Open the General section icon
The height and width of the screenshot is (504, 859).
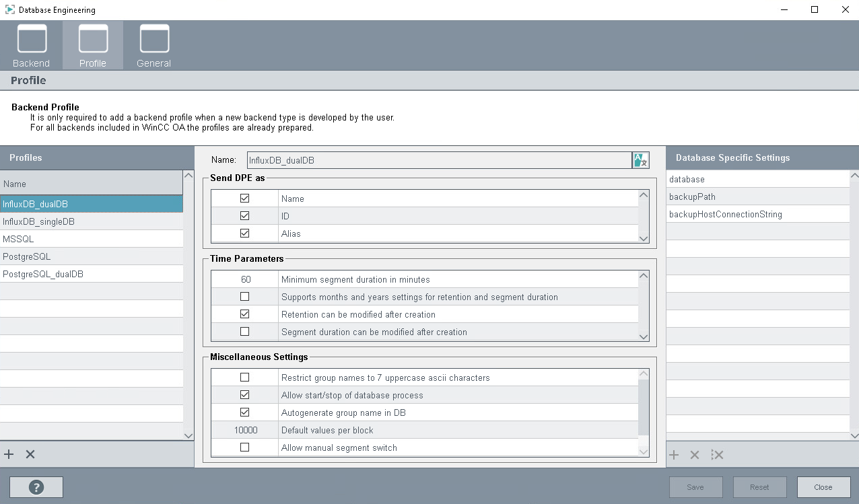coord(153,44)
